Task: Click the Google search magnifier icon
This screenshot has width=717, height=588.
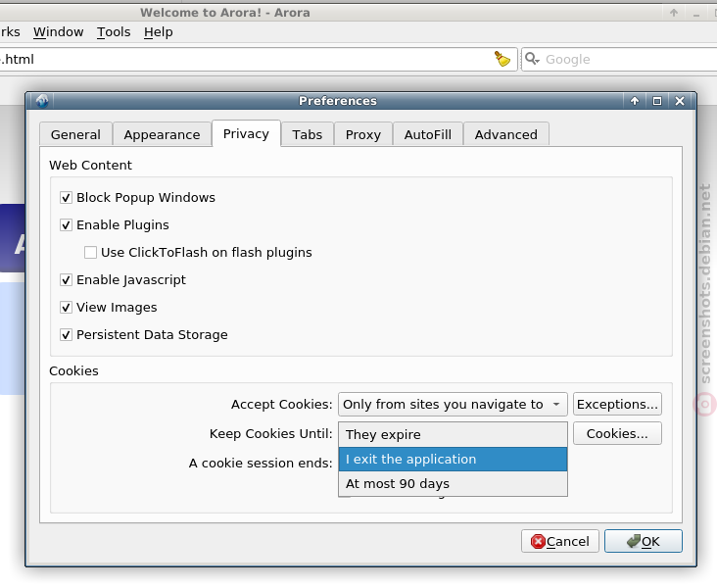Action: click(x=532, y=59)
